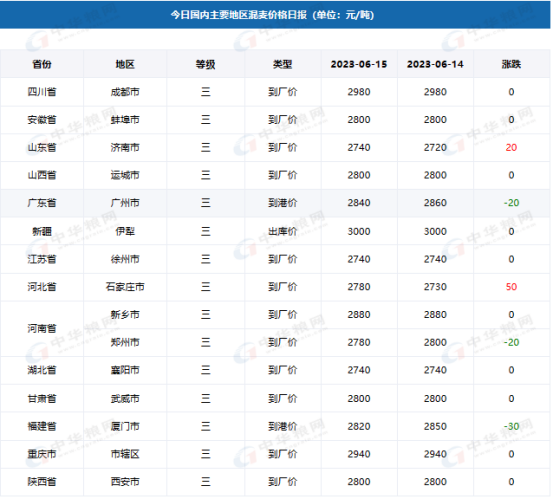Click the 2023-06-15 date header

coord(359,64)
